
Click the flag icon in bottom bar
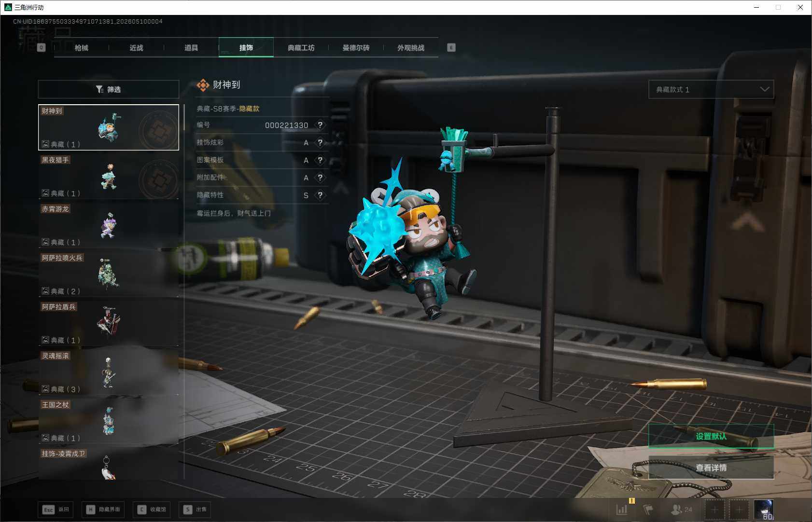(648, 509)
